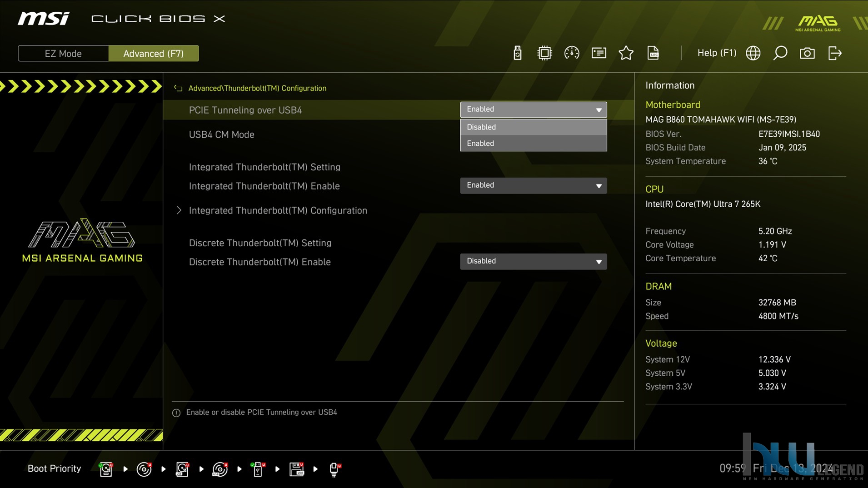Screen dimensions: 868x488
Task: Open the LOG file icon
Action: pyautogui.click(x=653, y=53)
